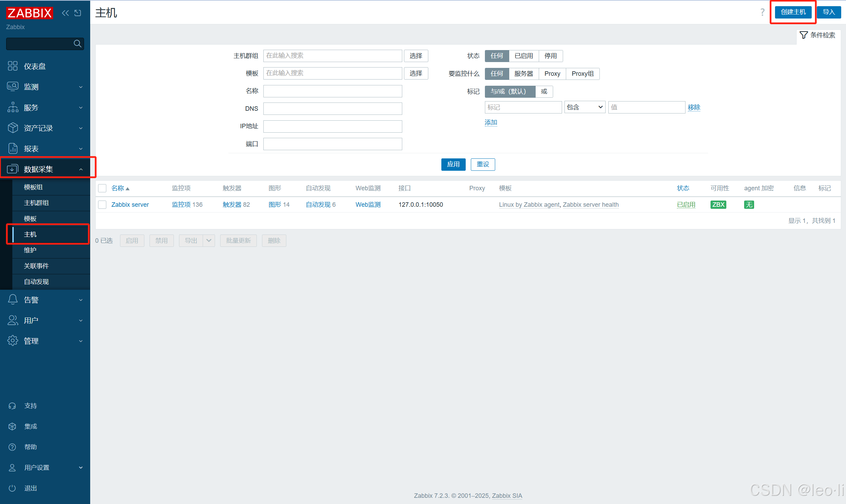The width and height of the screenshot is (846, 504).
Task: Click the IP地址 filter input field
Action: coord(332,126)
